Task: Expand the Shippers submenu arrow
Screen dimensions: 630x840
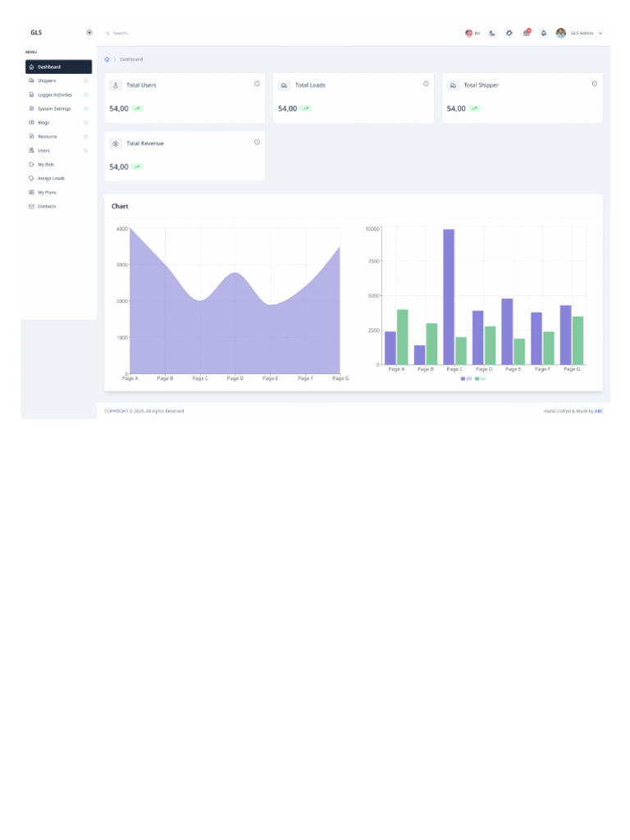Action: pyautogui.click(x=85, y=81)
